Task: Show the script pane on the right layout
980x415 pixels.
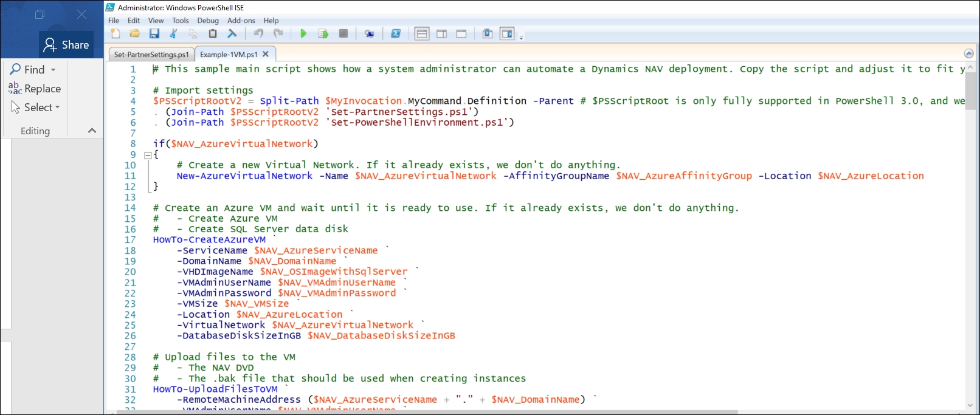Action: (442, 33)
